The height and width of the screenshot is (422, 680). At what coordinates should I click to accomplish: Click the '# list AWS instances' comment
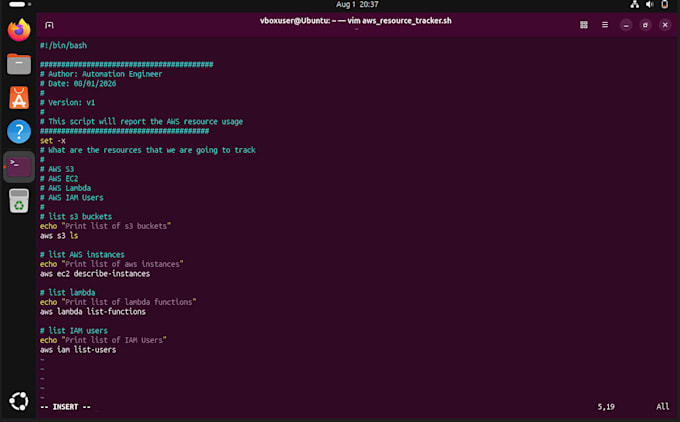pos(82,255)
